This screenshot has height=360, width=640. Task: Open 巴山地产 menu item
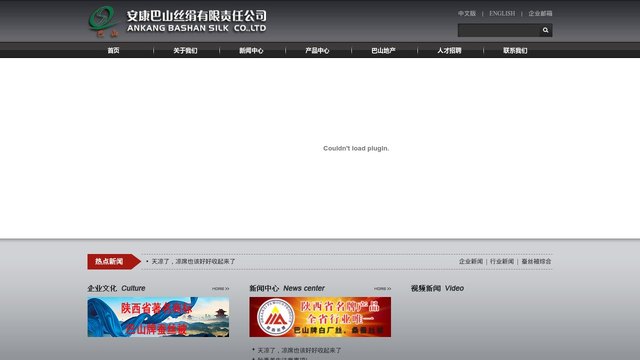[x=383, y=51]
